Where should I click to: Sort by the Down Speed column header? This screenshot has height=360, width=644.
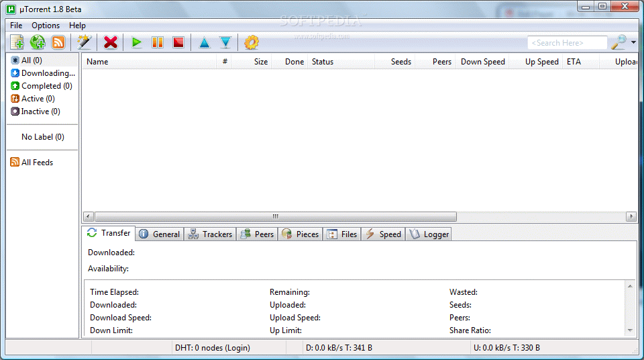pos(482,62)
